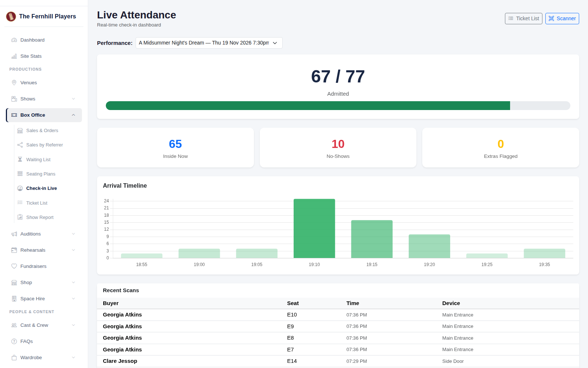Navigate to Seating Plans
The width and height of the screenshot is (588, 368).
[48, 174]
